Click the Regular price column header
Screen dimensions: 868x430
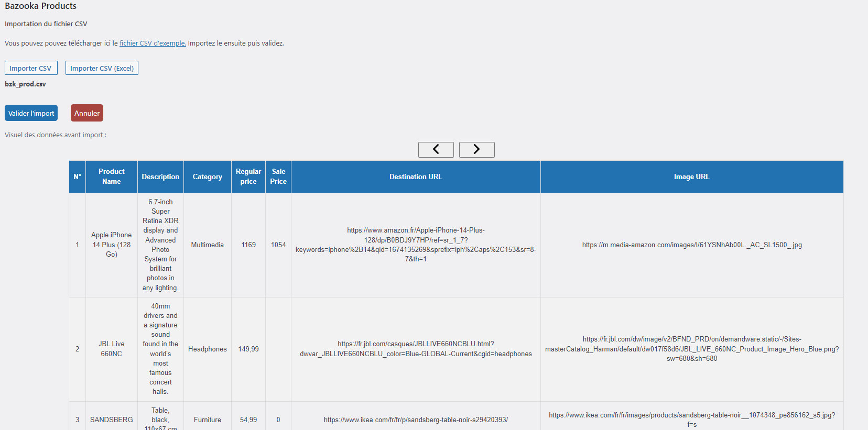pos(248,177)
